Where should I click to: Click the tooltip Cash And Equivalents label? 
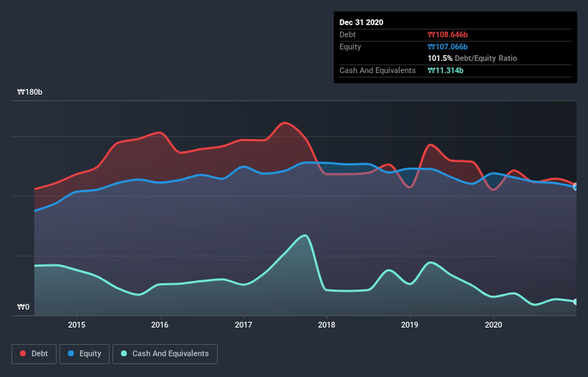[377, 70]
